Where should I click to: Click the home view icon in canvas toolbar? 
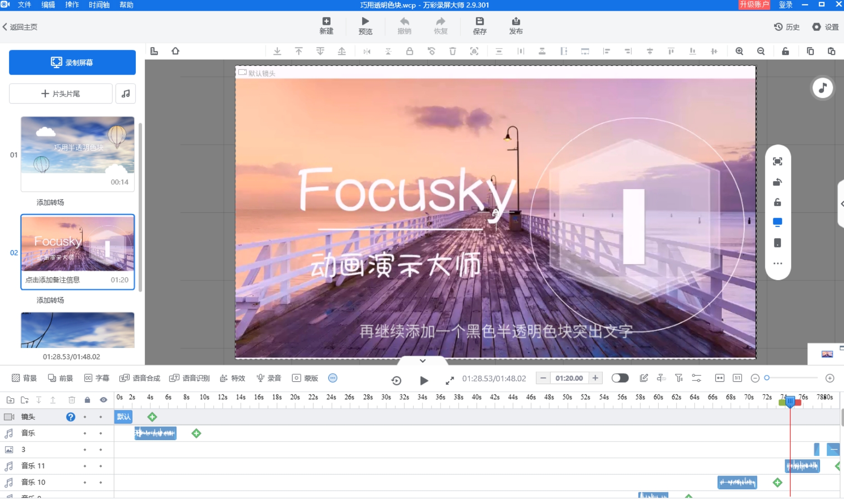(x=176, y=51)
